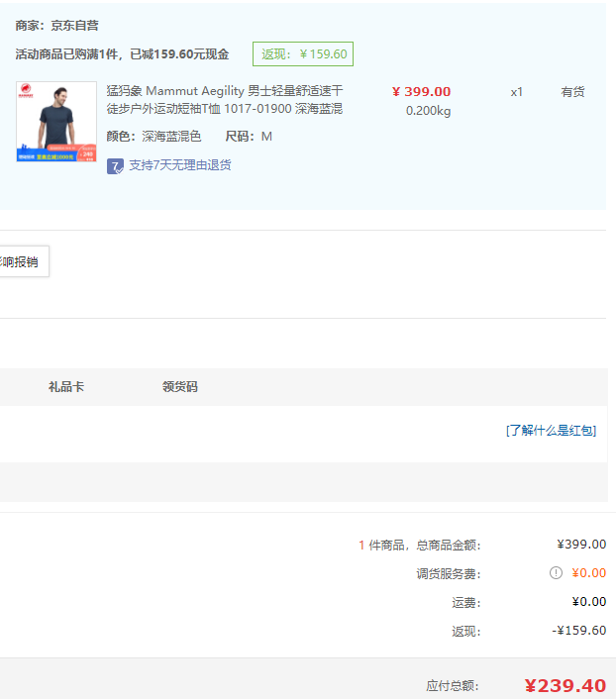The width and height of the screenshot is (616, 699).
Task: Open the 猛犸象 Mammut Aegility product title link
Action: tap(225, 100)
